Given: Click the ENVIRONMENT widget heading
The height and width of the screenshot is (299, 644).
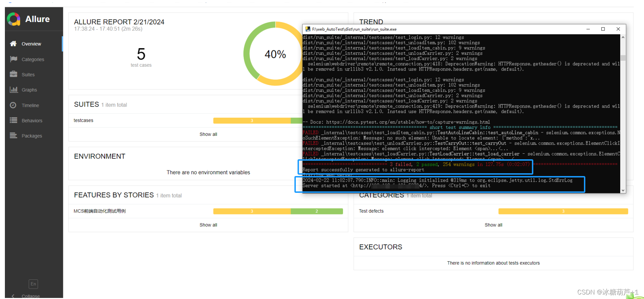Looking at the screenshot, I should tap(100, 156).
